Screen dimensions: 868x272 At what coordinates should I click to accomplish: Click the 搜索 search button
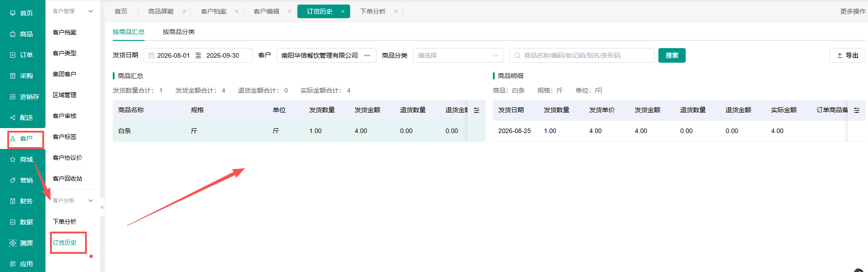(672, 55)
